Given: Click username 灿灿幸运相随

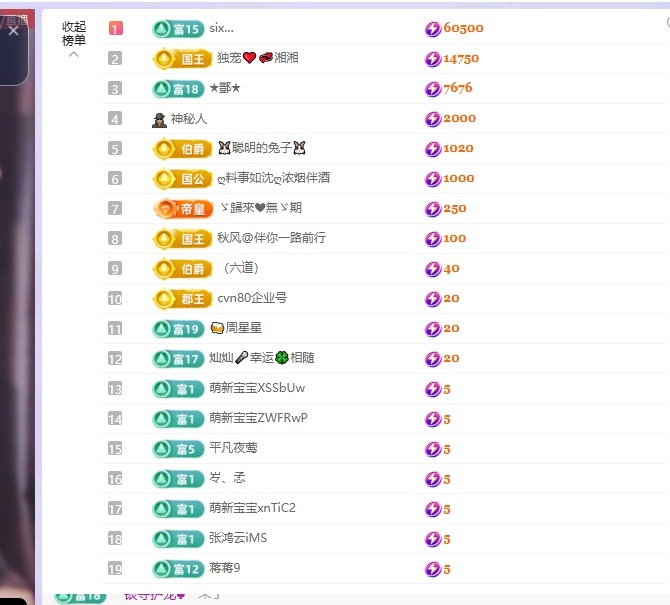Looking at the screenshot, I should click(x=262, y=358).
